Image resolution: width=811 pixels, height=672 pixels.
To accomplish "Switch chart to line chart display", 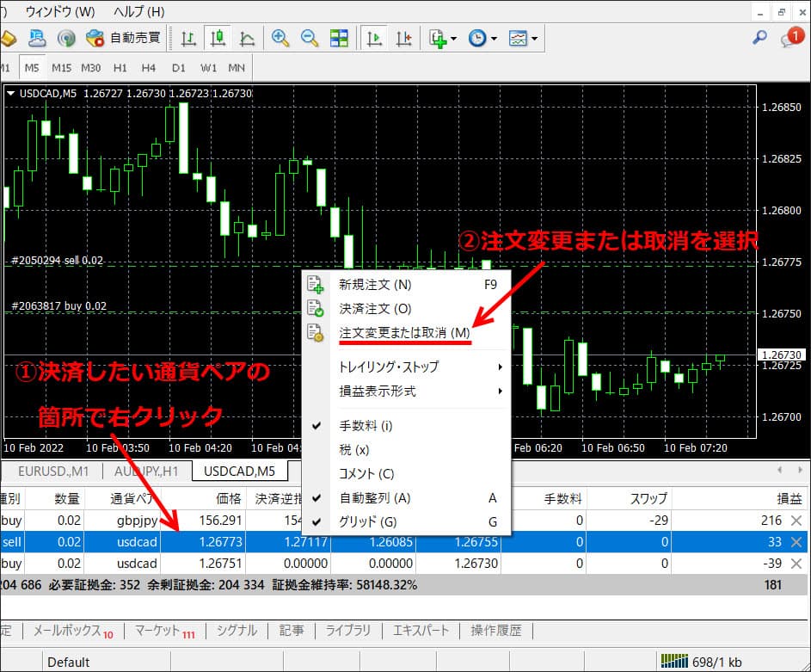I will (247, 38).
